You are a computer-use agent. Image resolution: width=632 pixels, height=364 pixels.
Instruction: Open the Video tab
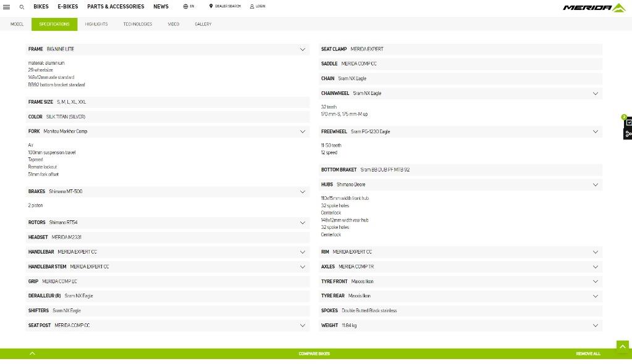coord(174,24)
